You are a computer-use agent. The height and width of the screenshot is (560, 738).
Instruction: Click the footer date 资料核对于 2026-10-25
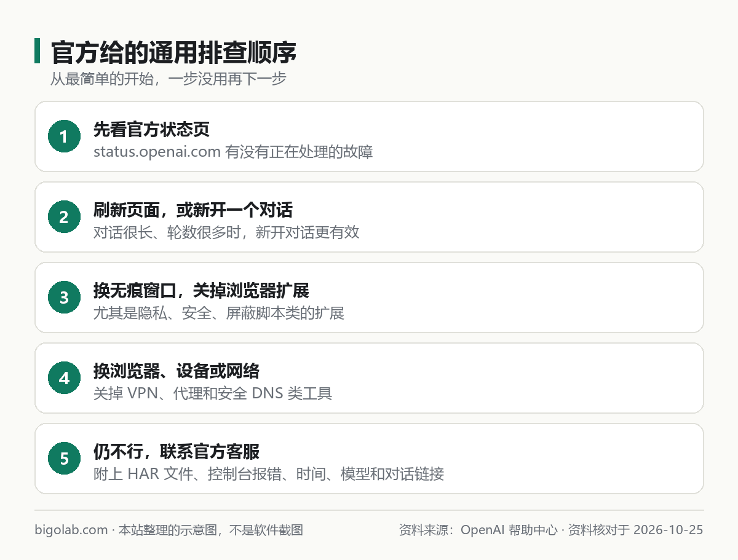(x=635, y=530)
